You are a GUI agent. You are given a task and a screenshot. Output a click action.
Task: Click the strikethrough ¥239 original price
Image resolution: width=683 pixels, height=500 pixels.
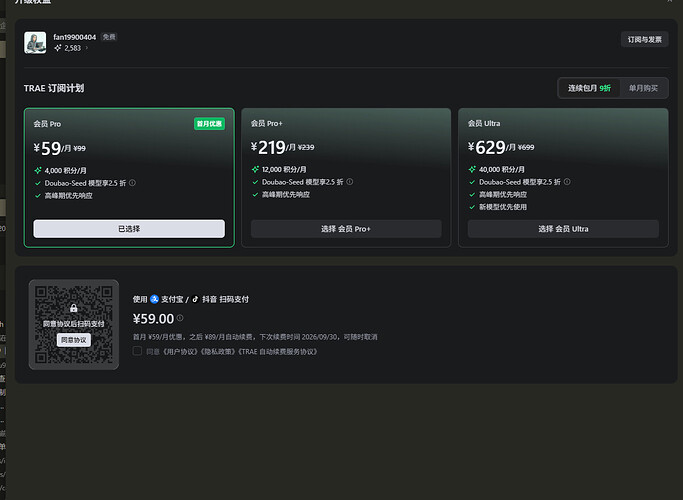tap(306, 148)
